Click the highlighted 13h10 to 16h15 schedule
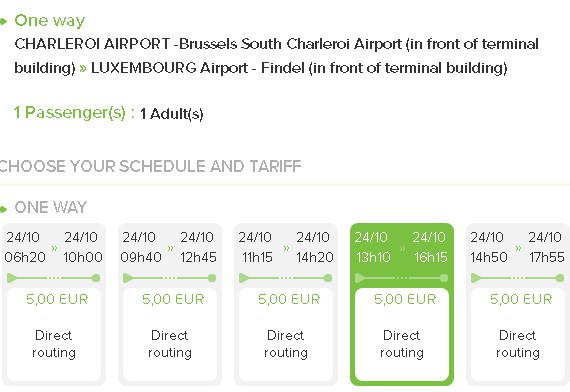Screen dimensions: 570x392 pos(402,304)
